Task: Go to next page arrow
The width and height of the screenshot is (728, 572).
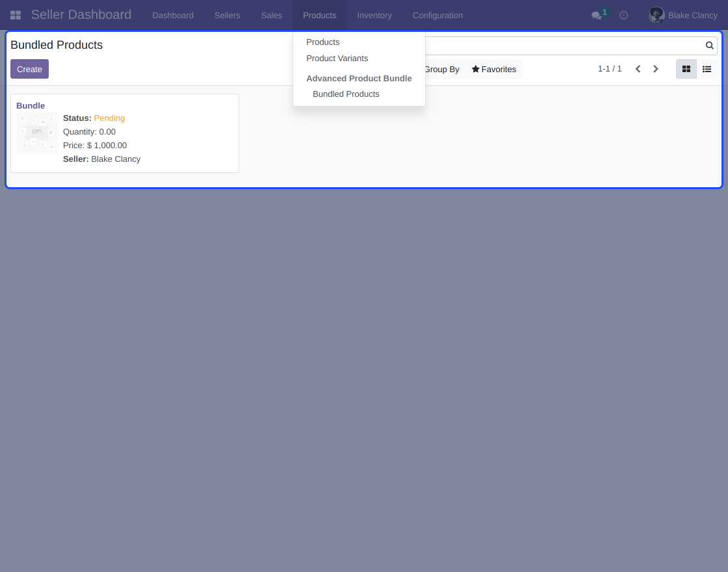Action: coord(656,69)
